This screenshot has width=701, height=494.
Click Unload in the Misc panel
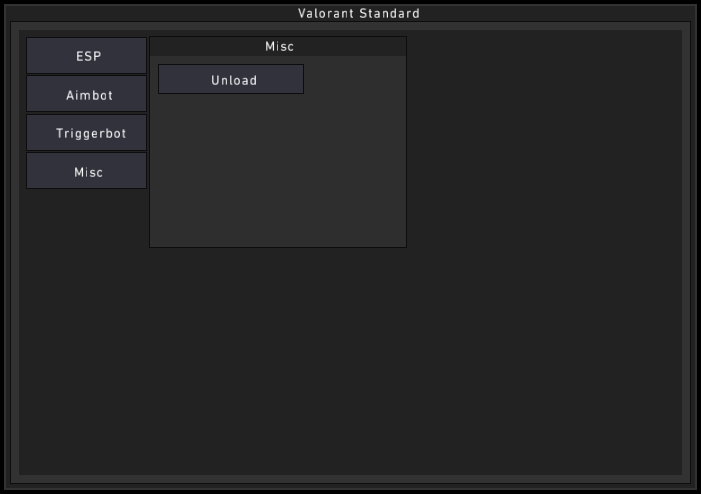[231, 80]
